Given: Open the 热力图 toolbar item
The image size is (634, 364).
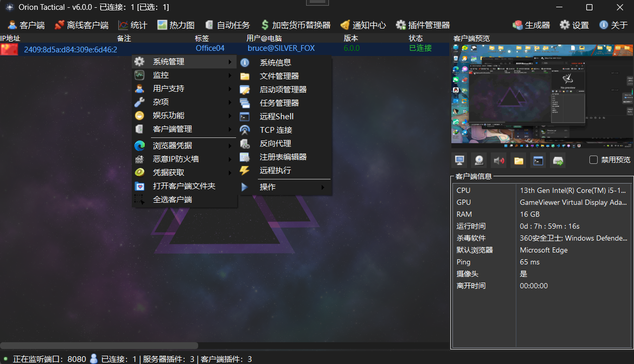Looking at the screenshot, I should 176,25.
